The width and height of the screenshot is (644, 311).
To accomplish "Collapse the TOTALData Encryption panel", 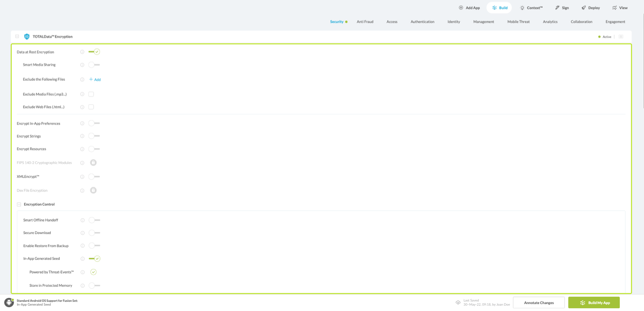I will pyautogui.click(x=17, y=36).
